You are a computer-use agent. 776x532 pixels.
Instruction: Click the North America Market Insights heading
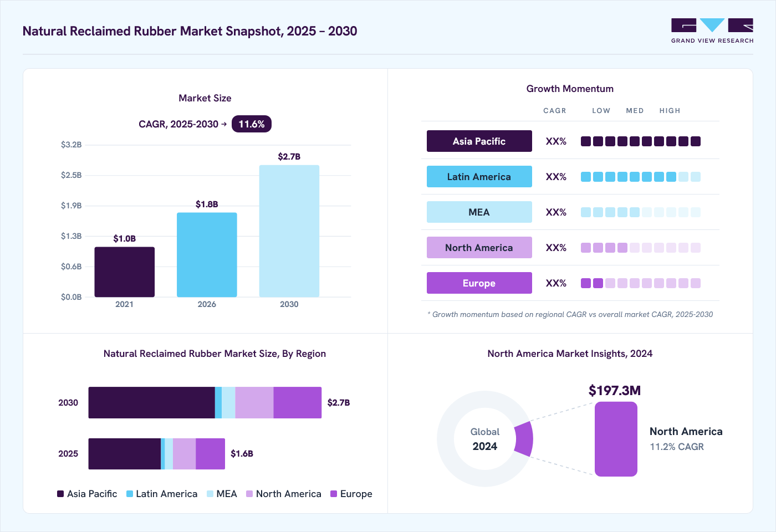click(x=570, y=354)
